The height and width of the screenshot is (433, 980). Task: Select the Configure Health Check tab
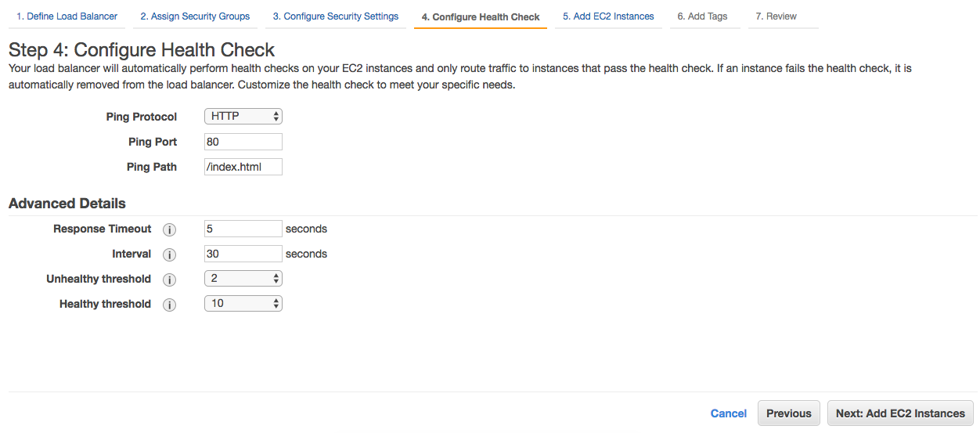click(x=480, y=16)
